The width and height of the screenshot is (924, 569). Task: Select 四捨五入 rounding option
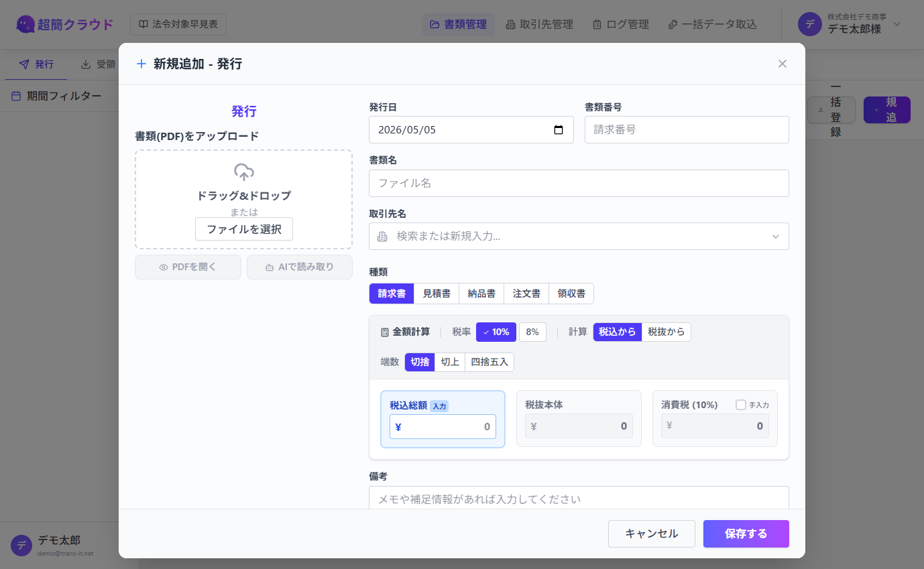[489, 362]
